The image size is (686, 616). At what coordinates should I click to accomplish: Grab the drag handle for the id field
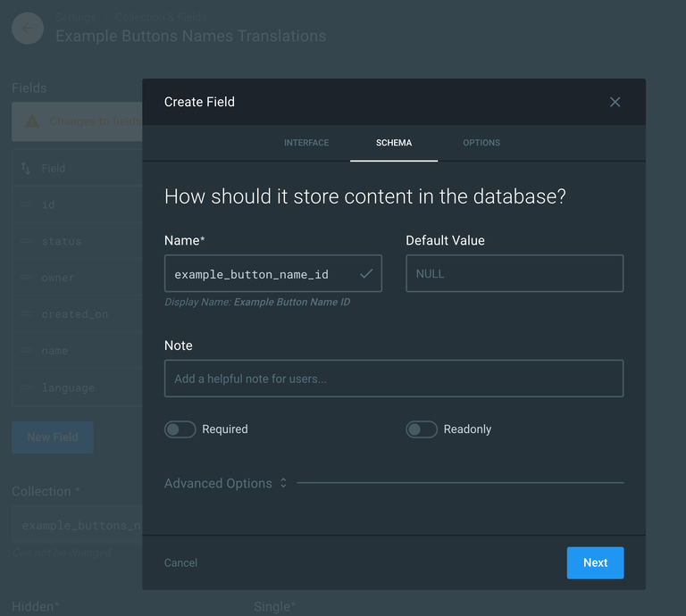point(25,204)
